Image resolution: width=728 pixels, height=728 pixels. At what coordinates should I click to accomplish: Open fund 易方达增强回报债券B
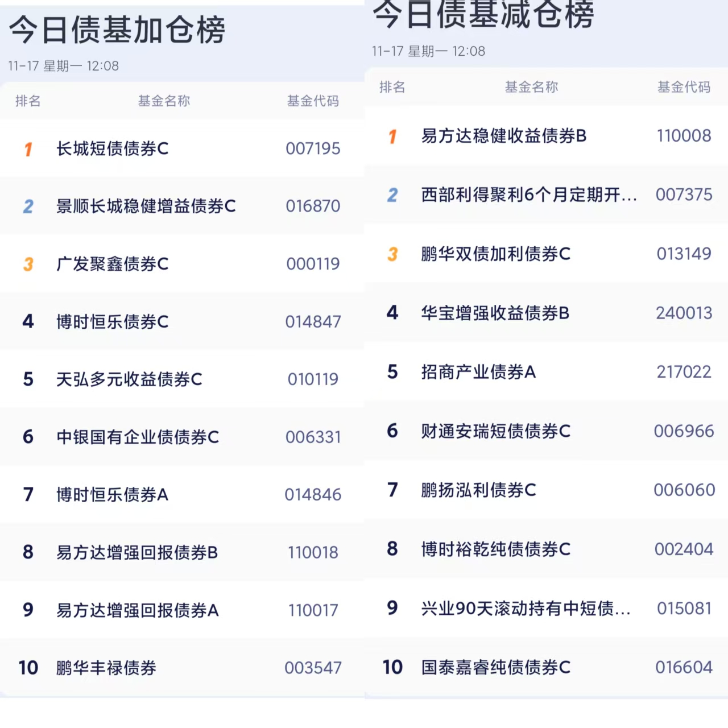(137, 552)
